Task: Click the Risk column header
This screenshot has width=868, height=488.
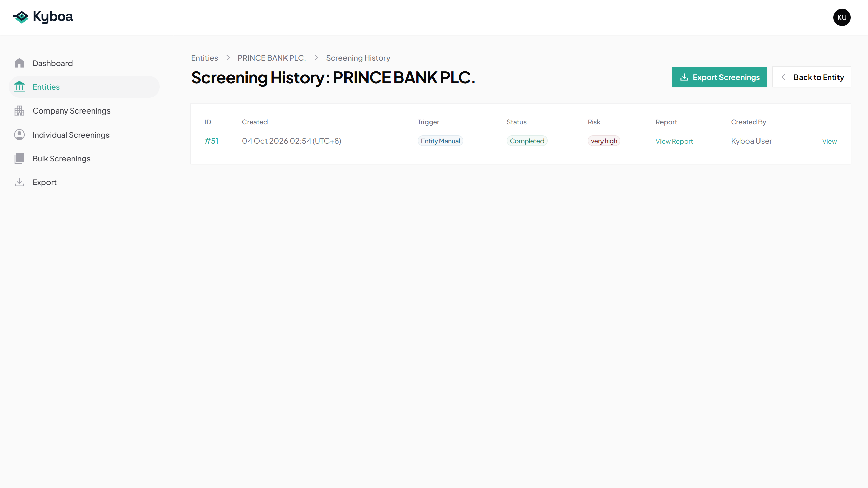Action: point(594,122)
